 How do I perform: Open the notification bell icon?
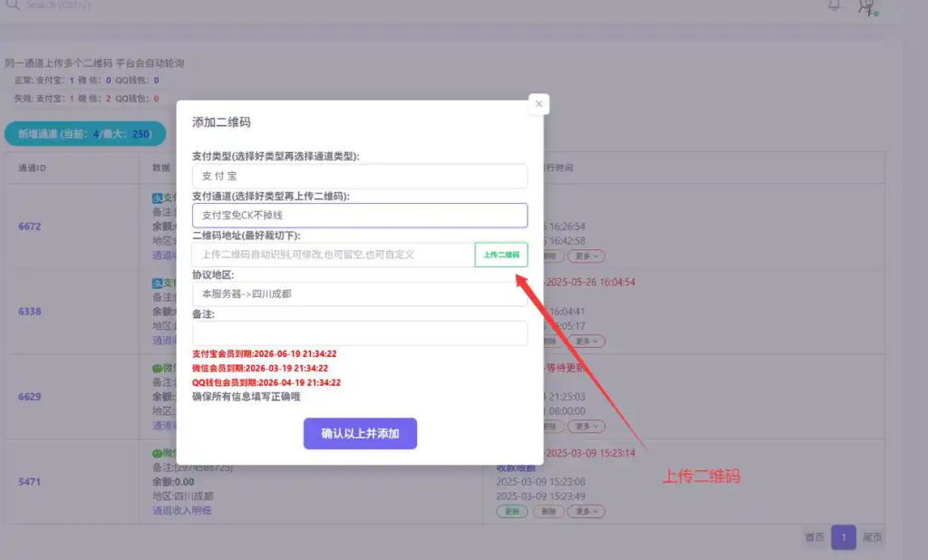pos(834,5)
